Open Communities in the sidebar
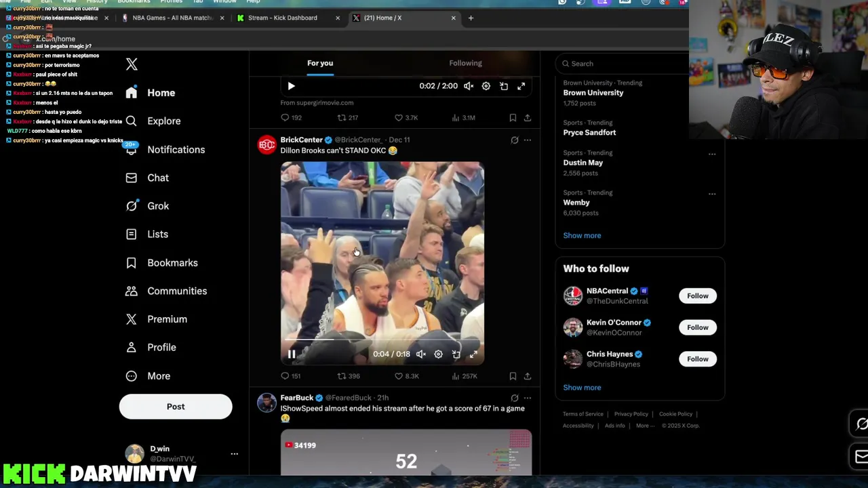The height and width of the screenshot is (488, 868). pyautogui.click(x=166, y=291)
